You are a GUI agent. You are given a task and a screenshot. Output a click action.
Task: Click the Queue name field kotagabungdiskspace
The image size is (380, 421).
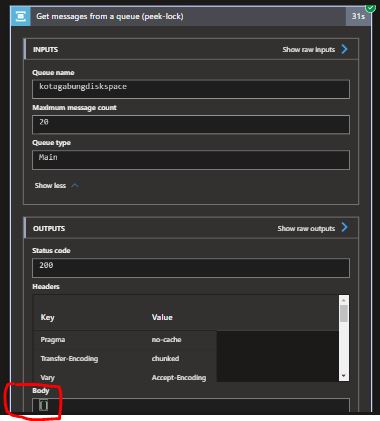[x=191, y=89]
